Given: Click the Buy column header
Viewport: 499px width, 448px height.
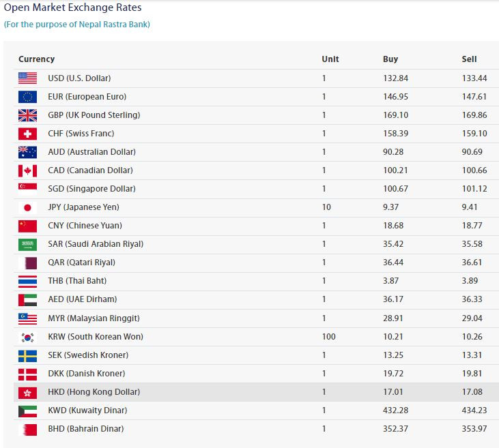Looking at the screenshot, I should point(390,59).
